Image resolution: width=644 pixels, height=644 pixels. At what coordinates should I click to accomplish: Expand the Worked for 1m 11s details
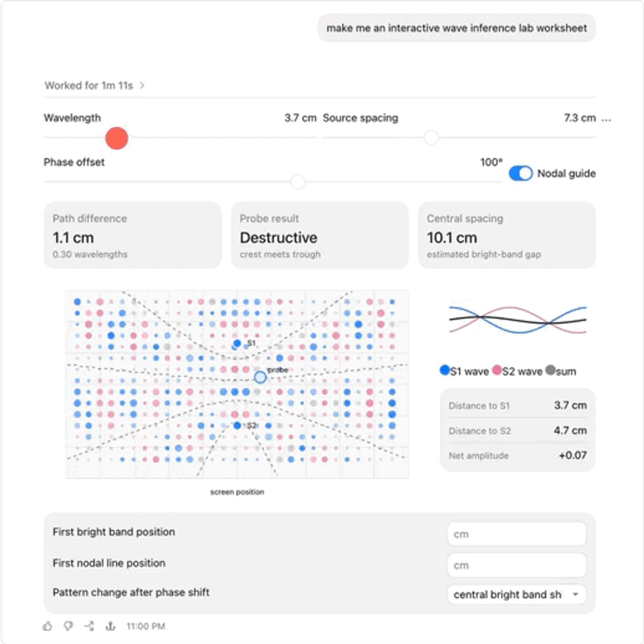[94, 85]
